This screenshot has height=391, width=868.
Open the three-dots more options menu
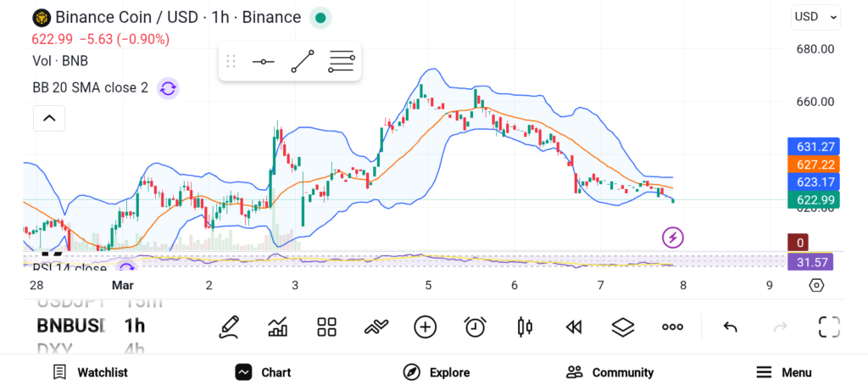[672, 327]
